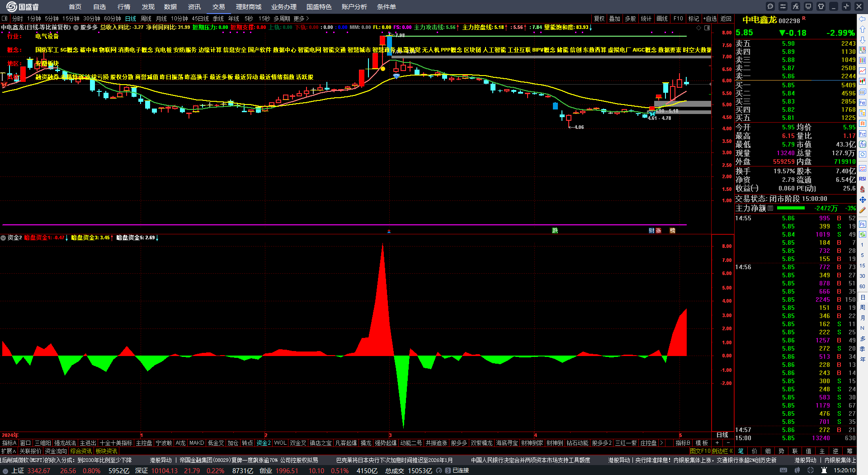This screenshot has width=868, height=475.
Task: Click the blue up arrow in right sidebar
Action: click(863, 29)
